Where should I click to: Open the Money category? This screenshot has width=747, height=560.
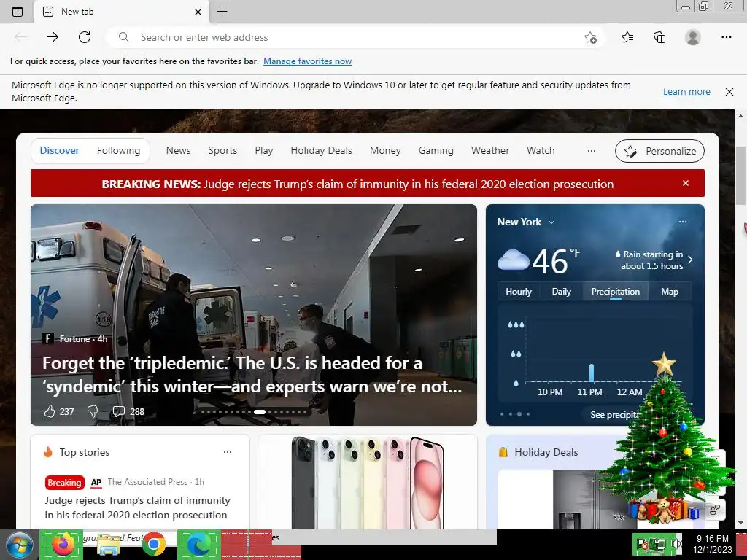385,150
